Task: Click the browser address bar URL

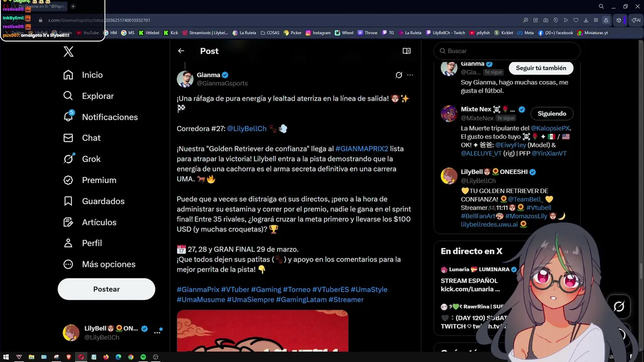Action: 99,20
